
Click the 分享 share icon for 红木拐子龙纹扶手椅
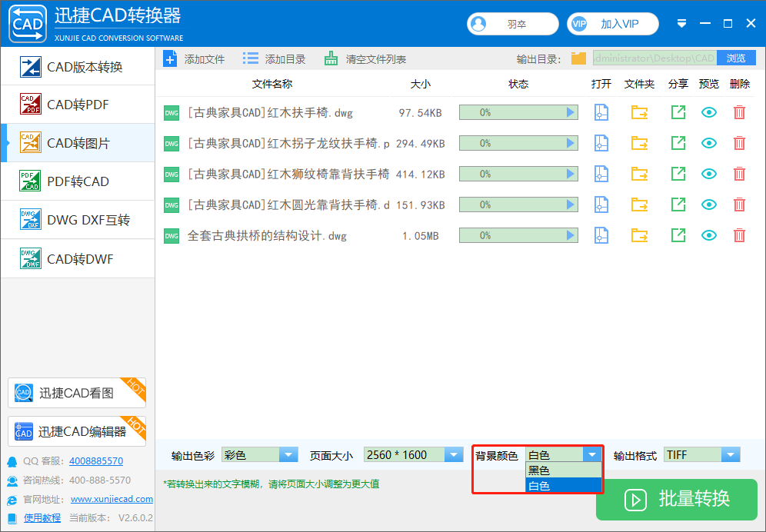[678, 143]
